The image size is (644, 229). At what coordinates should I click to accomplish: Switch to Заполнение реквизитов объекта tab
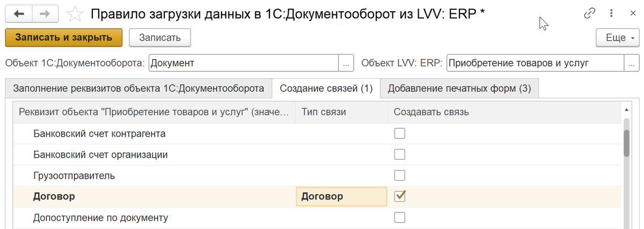tap(138, 88)
